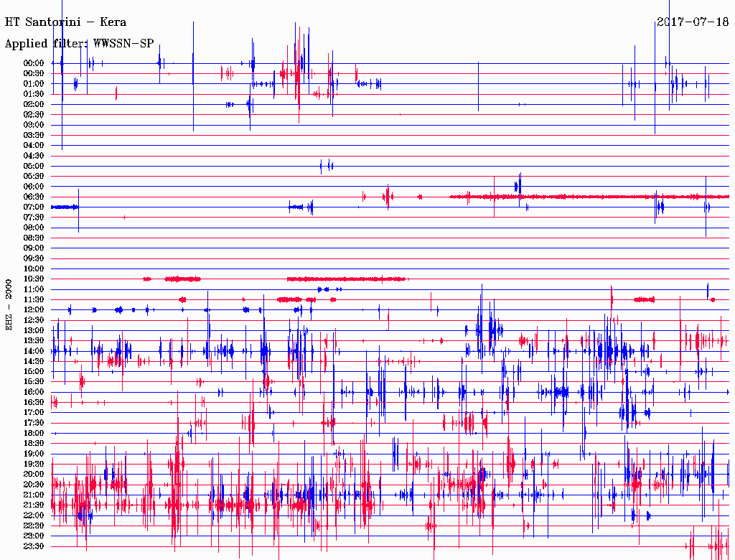Select the 13:30 time label
The width and height of the screenshot is (735, 560).
coord(34,341)
